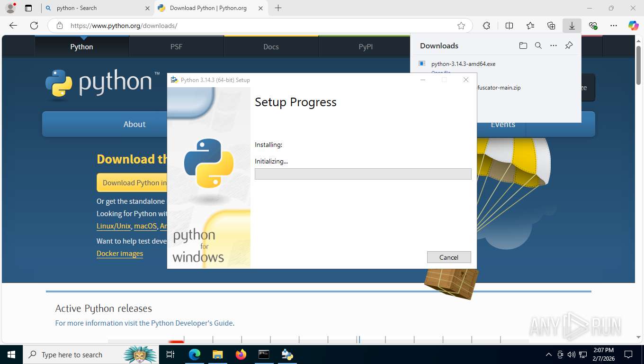The width and height of the screenshot is (644, 364).
Task: Minimize the Python Setup dialog
Action: [423, 80]
